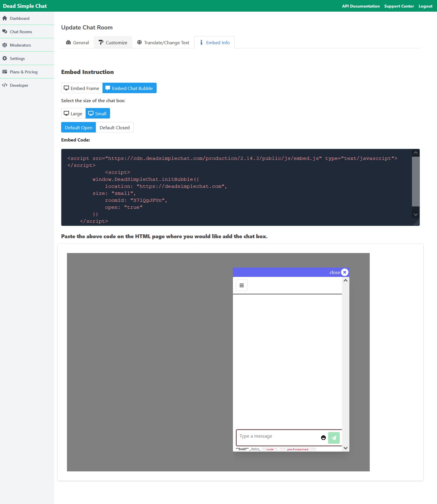Click Logout in the header
This screenshot has width=437, height=504.
pos(425,6)
